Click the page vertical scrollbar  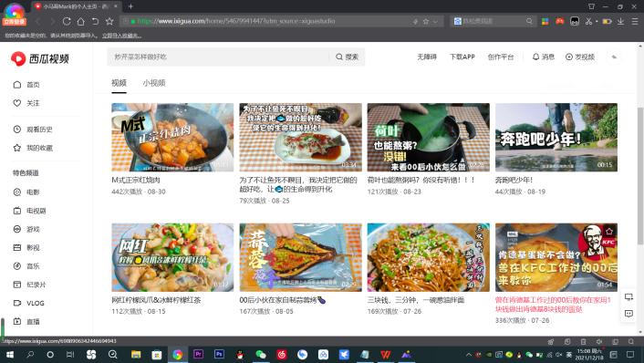pyautogui.click(x=640, y=177)
